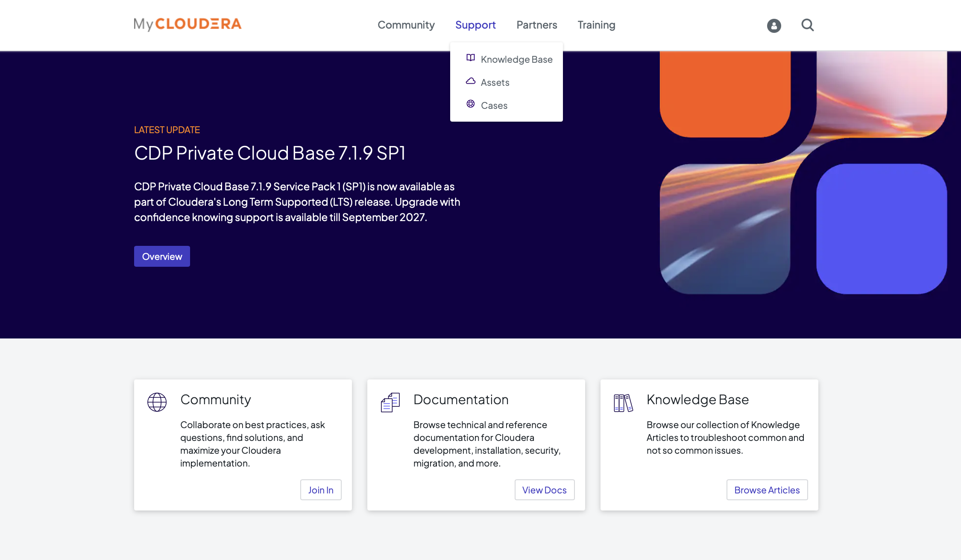Click the books icon on the Knowledge Base card

click(623, 401)
